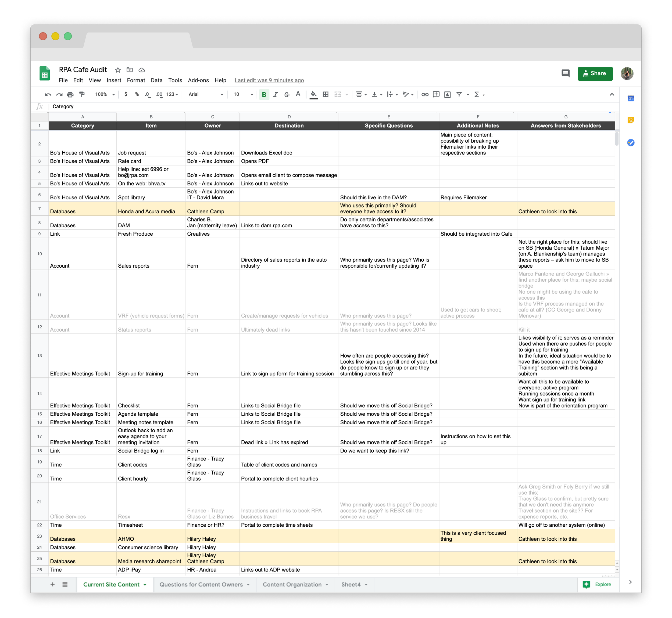Click the Print icon
672x618 pixels.
click(x=70, y=95)
